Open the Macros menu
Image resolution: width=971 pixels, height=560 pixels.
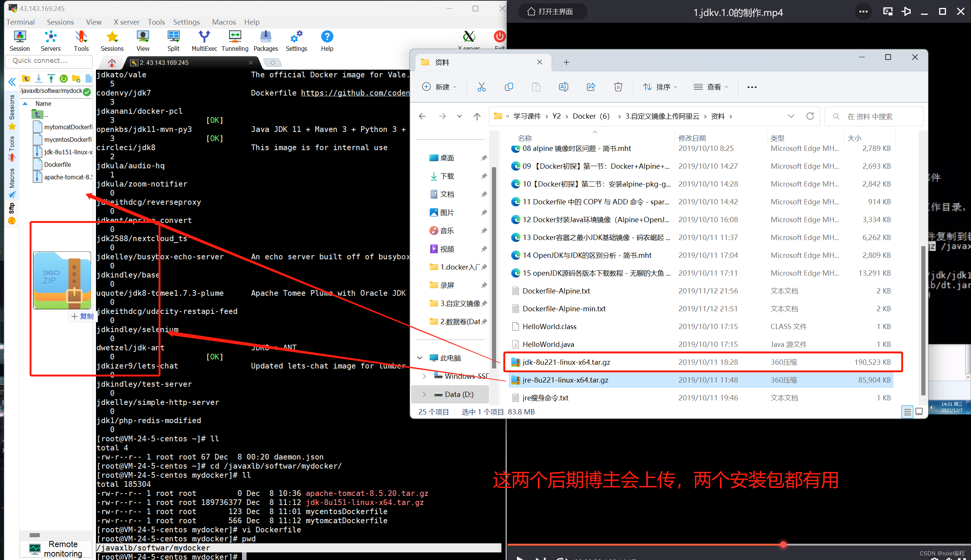point(223,22)
